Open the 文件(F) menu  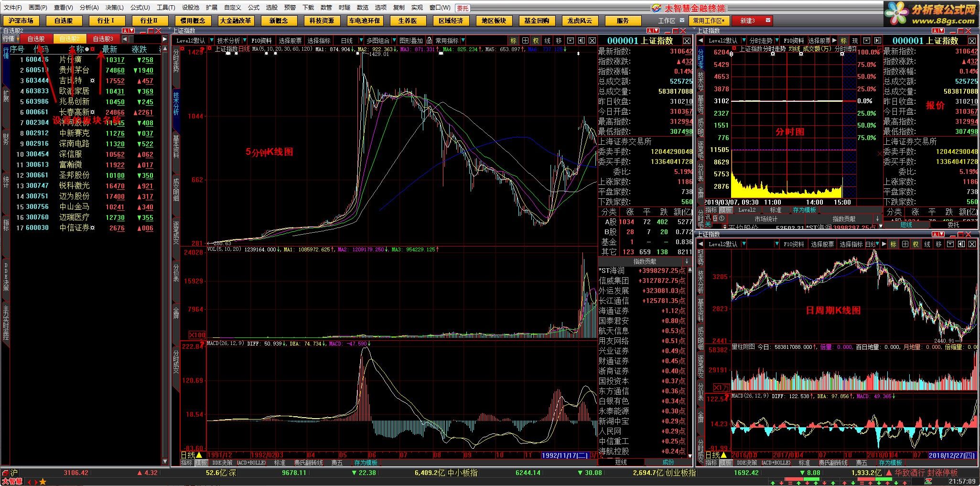click(13, 8)
